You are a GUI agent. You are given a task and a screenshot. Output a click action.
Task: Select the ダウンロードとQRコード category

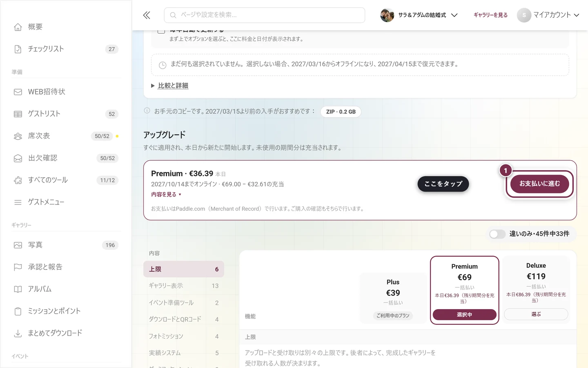point(184,319)
